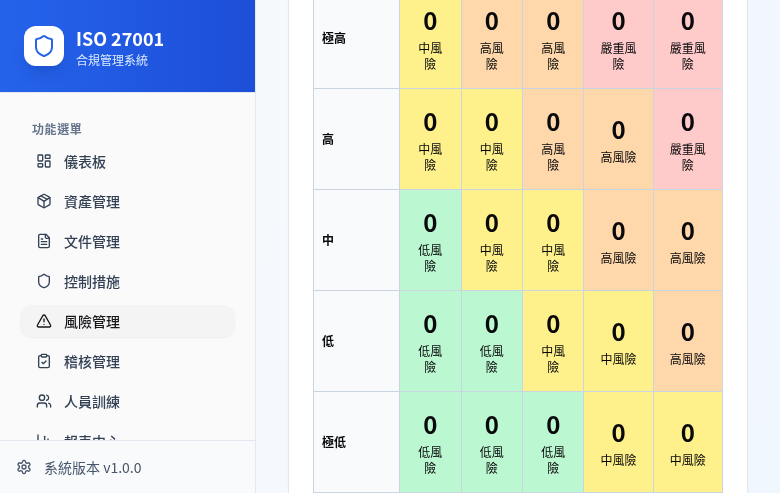This screenshot has height=493, width=780.
Task: Go to 資產管理 in the sidebar
Action: coord(92,202)
